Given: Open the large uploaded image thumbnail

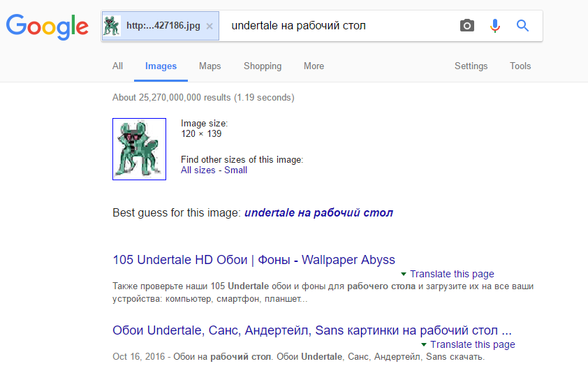Looking at the screenshot, I should click(x=139, y=149).
